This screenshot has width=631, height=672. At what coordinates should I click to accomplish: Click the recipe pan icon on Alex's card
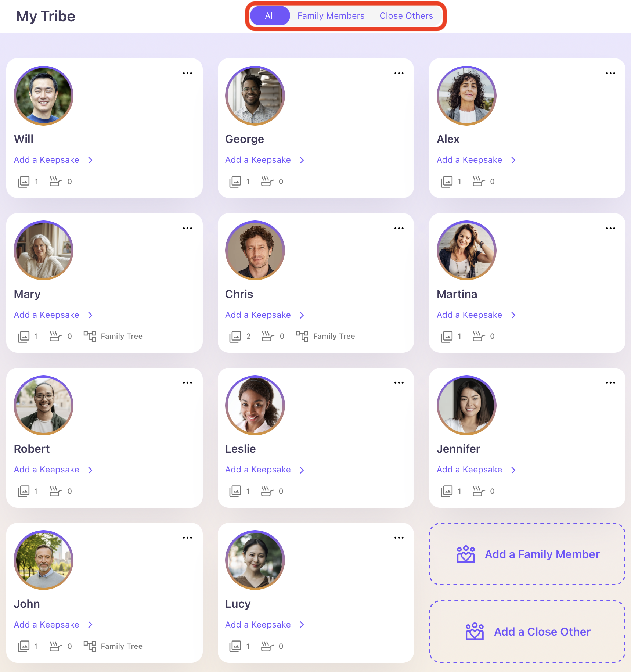click(x=479, y=182)
